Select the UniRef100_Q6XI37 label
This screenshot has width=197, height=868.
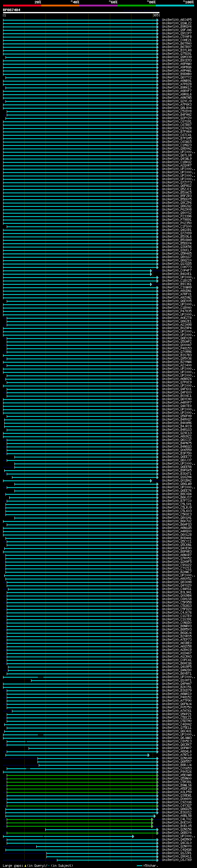point(177,440)
